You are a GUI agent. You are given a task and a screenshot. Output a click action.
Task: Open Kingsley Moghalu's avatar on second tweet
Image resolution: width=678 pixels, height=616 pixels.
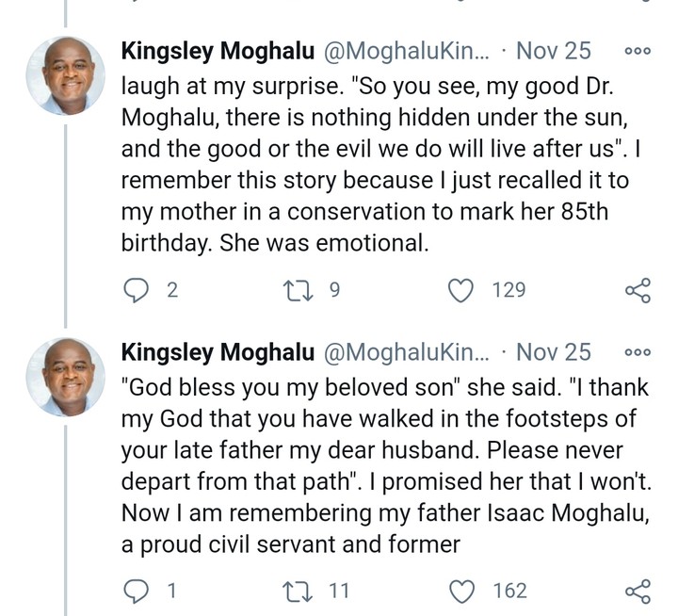(65, 377)
